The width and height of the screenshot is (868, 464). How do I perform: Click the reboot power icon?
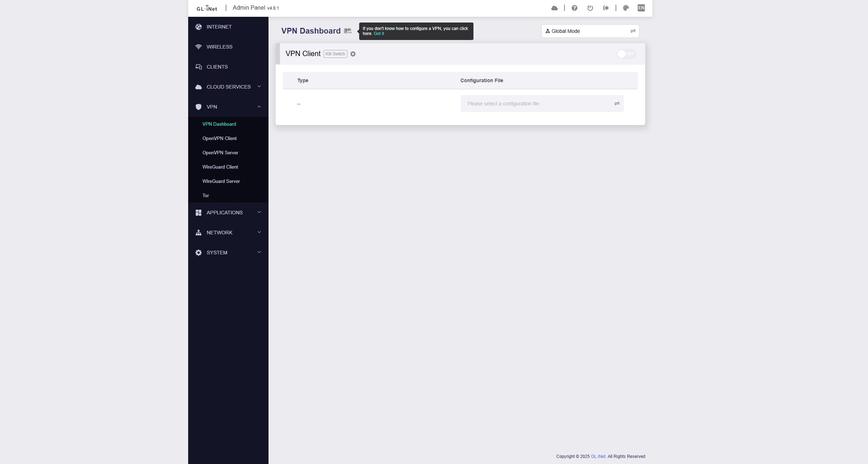590,8
